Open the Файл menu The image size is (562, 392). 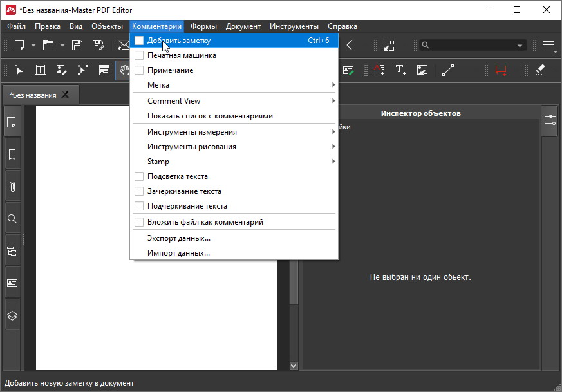[17, 26]
